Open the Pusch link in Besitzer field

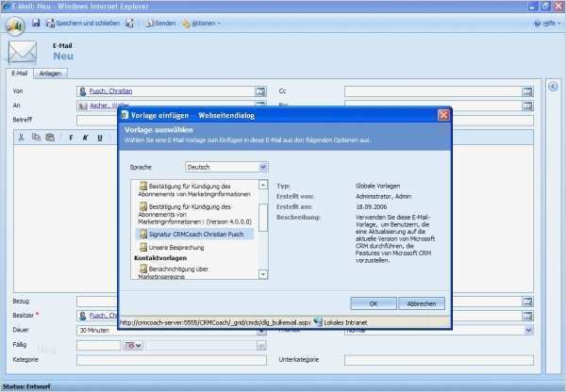tap(103, 316)
